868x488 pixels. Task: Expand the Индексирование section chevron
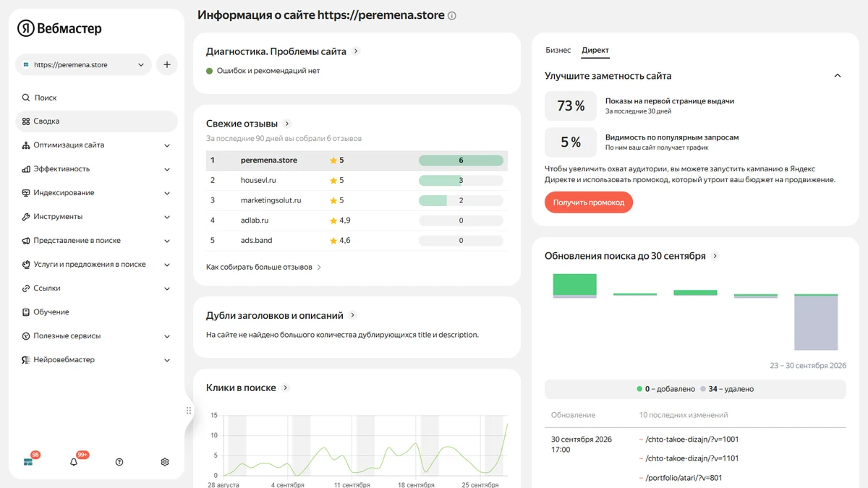coord(167,193)
